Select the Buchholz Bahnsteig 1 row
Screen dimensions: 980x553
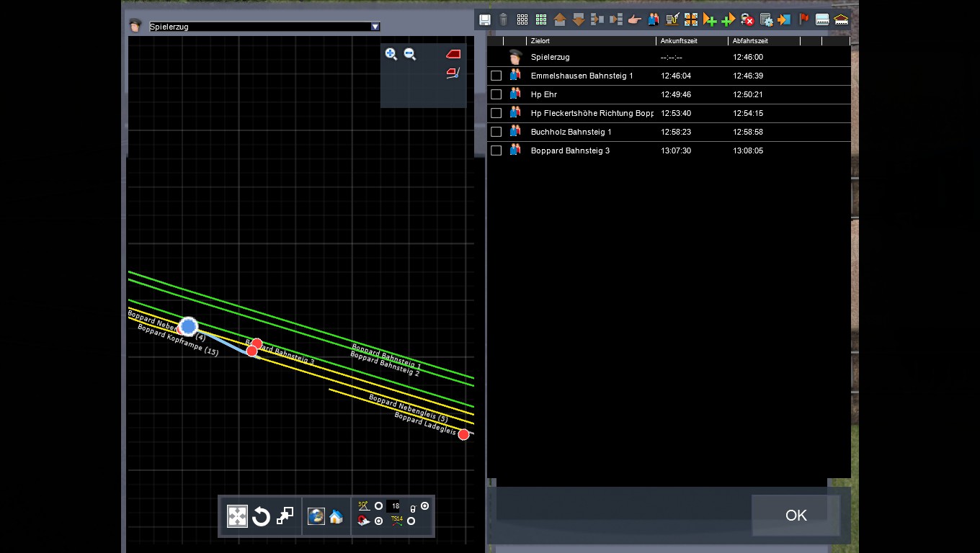(571, 132)
